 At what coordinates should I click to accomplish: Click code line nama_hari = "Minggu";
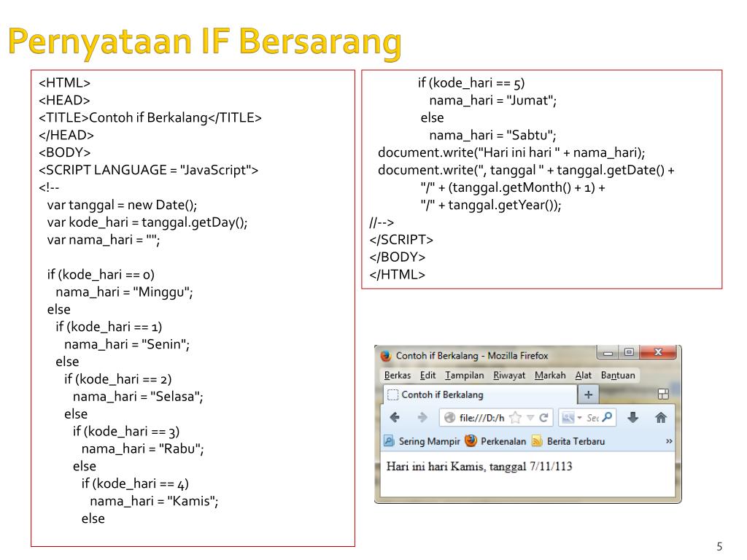(124, 292)
